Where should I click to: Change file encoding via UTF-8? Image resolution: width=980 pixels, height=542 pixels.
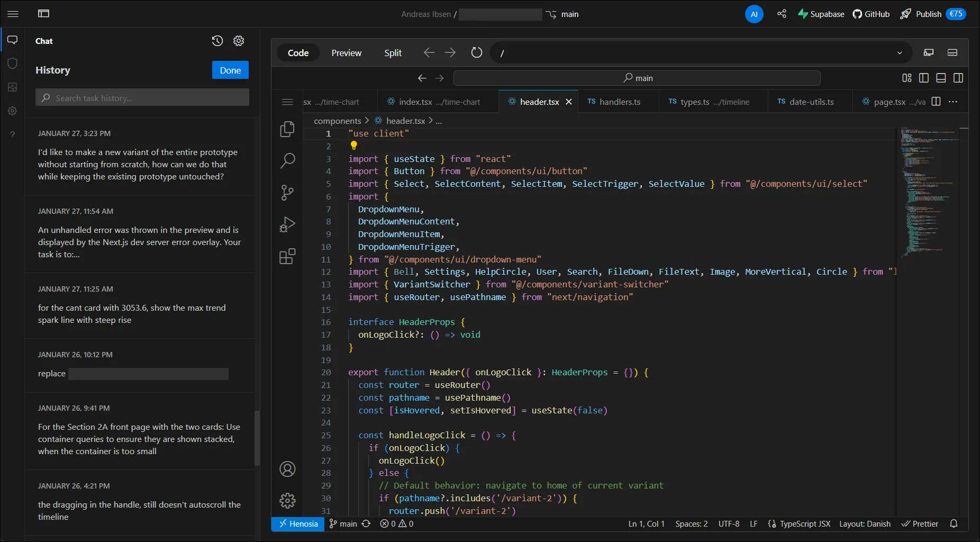[729, 524]
